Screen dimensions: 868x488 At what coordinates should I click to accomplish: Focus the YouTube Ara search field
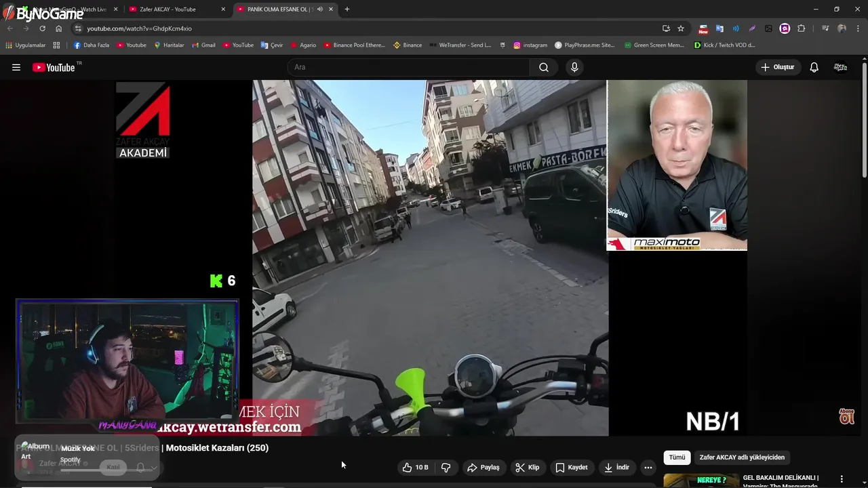409,67
